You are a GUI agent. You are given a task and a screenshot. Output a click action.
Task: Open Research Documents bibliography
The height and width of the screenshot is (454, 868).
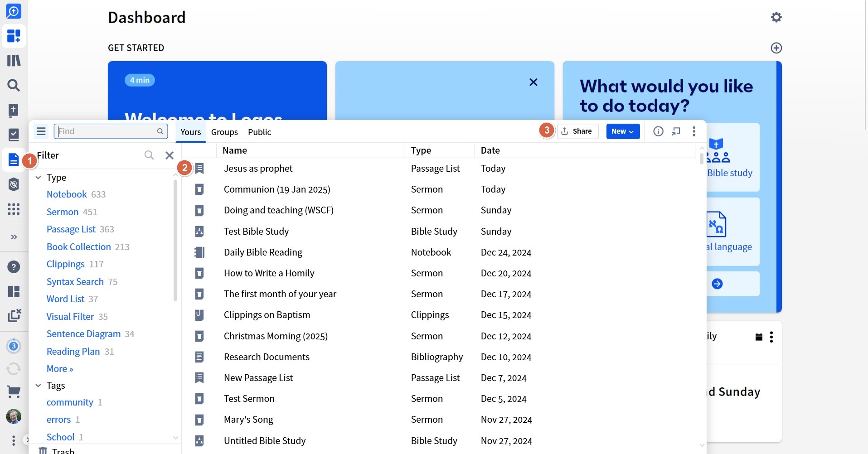point(267,357)
